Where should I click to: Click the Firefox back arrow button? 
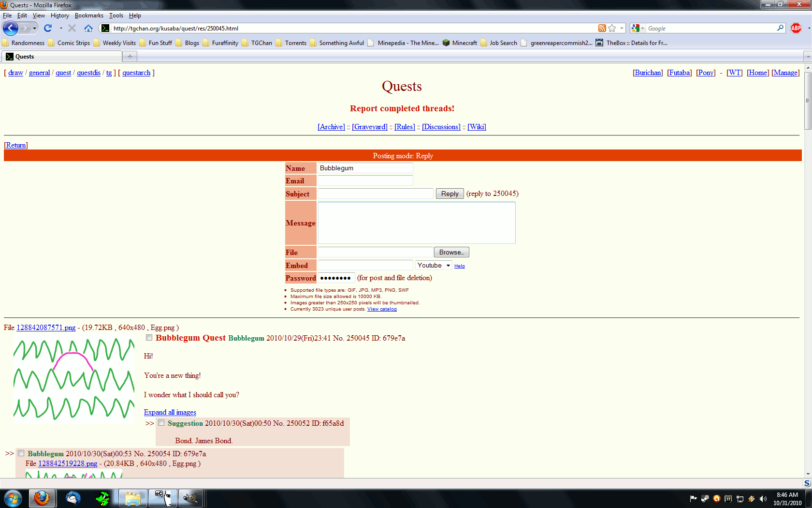[x=11, y=28]
